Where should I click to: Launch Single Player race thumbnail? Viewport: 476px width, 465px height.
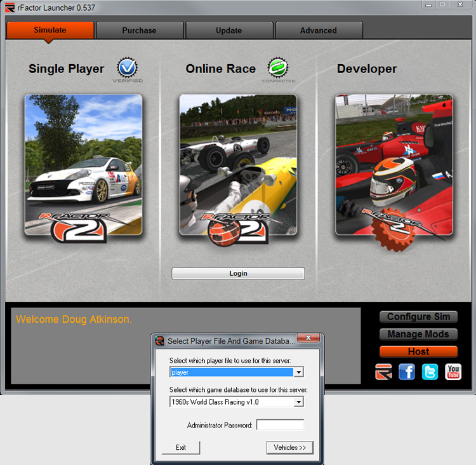(83, 166)
